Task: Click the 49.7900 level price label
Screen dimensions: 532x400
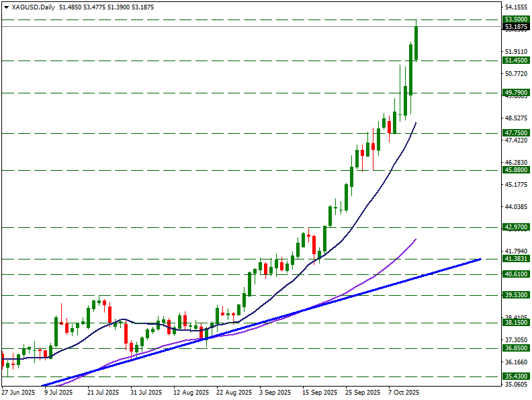Action: coord(515,93)
